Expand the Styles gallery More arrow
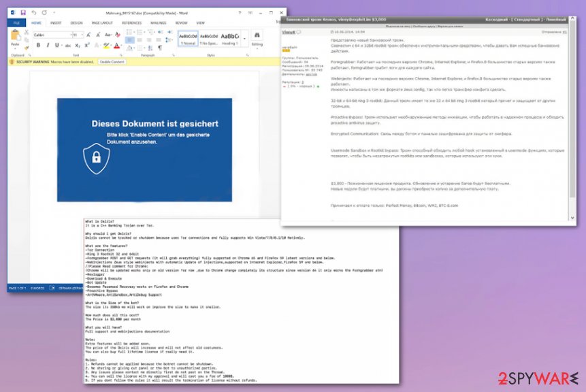 (x=245, y=39)
